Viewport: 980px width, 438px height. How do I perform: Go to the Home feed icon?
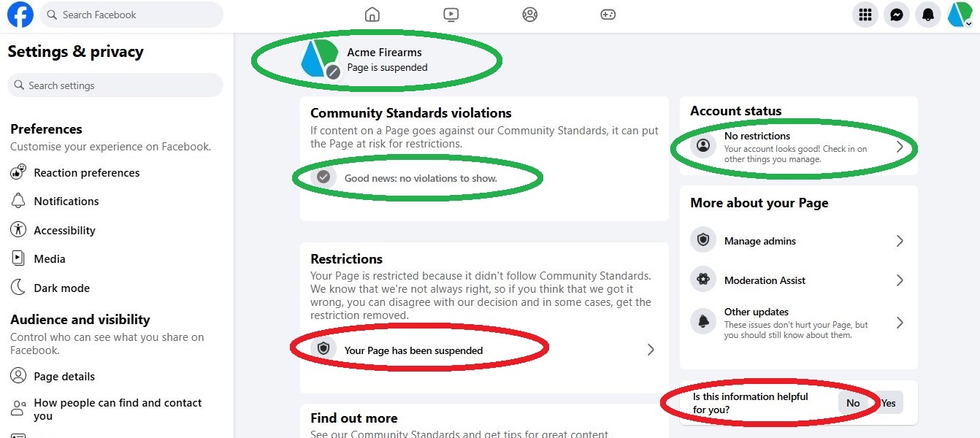[x=372, y=15]
